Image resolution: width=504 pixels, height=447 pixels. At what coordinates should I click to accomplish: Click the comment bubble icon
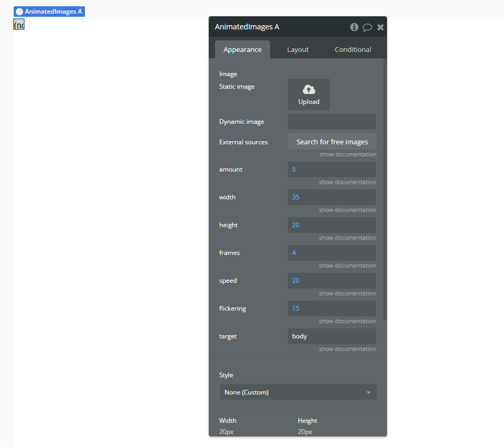(x=367, y=27)
